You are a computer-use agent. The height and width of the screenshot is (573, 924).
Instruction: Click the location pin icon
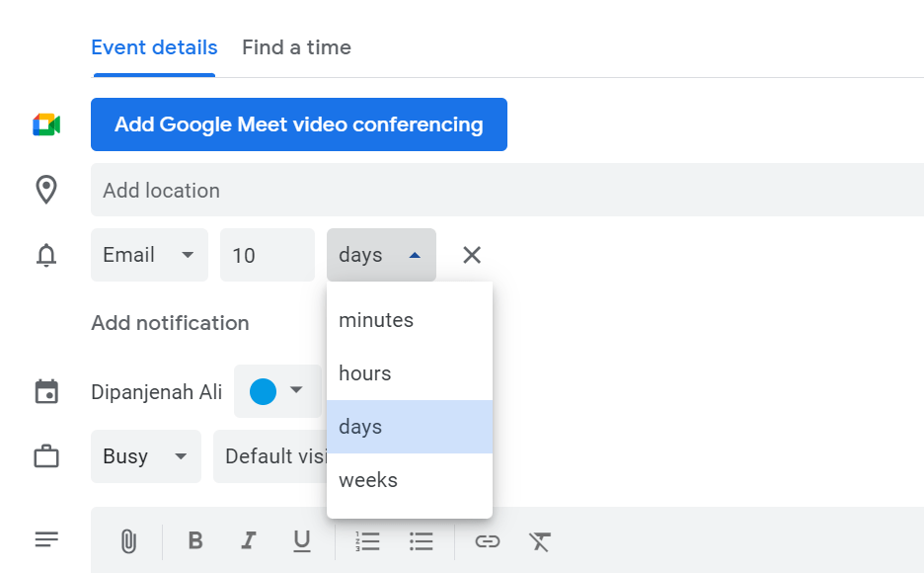tap(46, 190)
